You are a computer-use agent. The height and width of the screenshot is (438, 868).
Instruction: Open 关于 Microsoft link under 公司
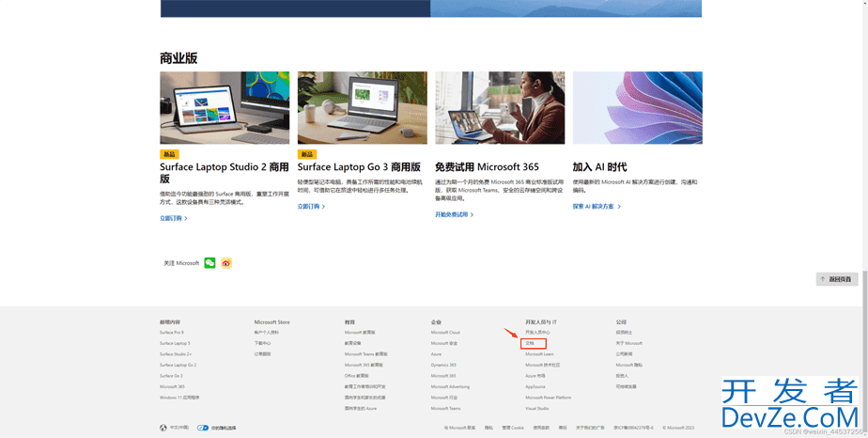[628, 343]
